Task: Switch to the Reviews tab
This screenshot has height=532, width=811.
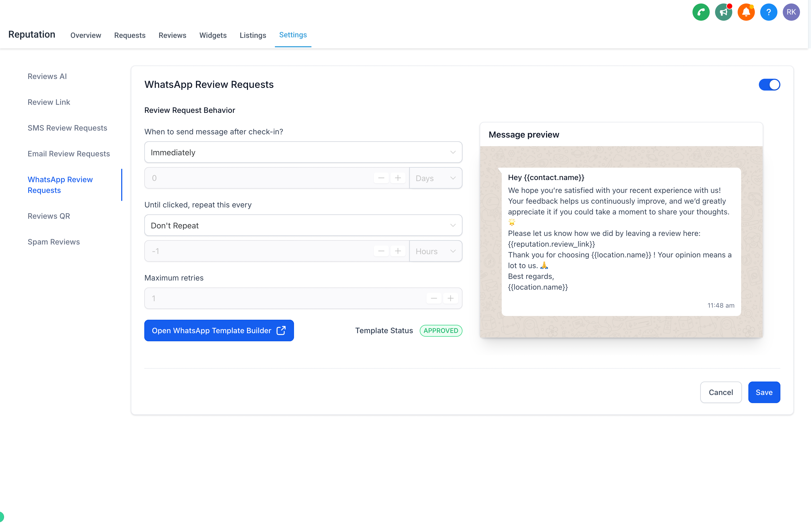Action: click(172, 35)
